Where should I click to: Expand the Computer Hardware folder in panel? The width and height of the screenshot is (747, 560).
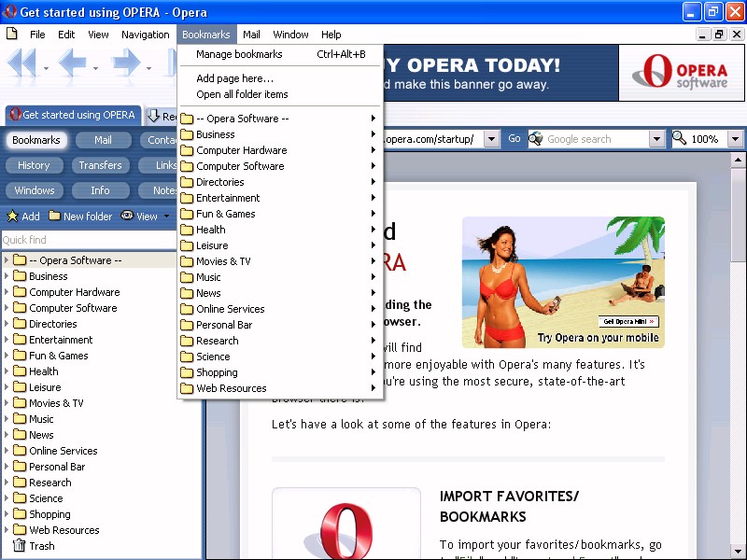coord(7,291)
